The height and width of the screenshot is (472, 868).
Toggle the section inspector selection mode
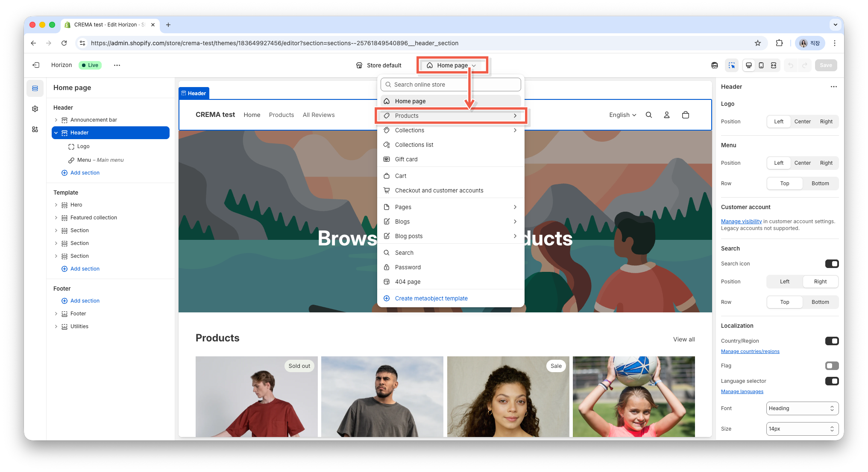click(732, 65)
